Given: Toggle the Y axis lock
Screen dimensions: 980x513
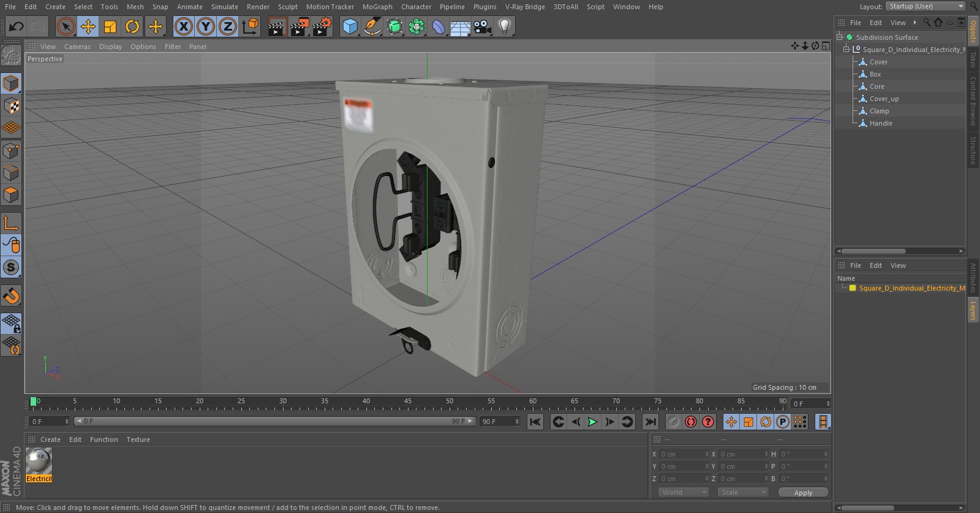Looking at the screenshot, I should click(x=206, y=26).
